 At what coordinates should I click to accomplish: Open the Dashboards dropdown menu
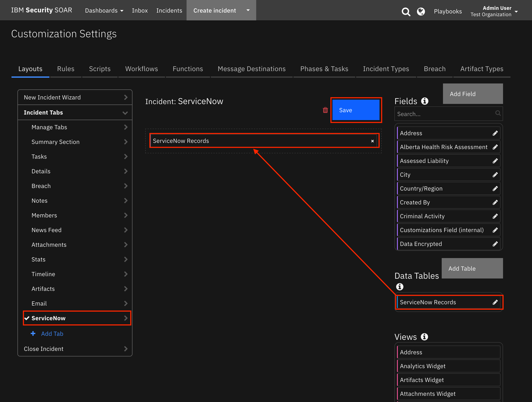[x=104, y=10]
